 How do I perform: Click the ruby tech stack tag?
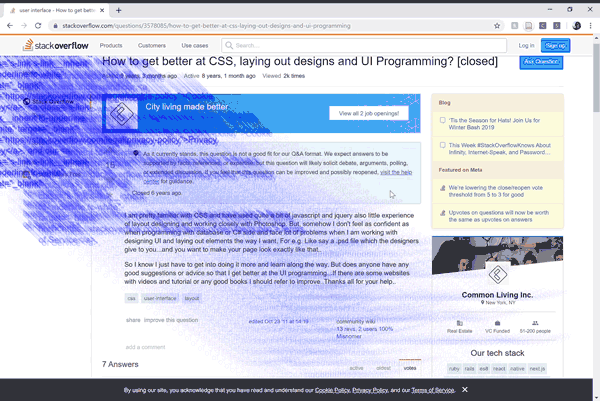point(454,369)
